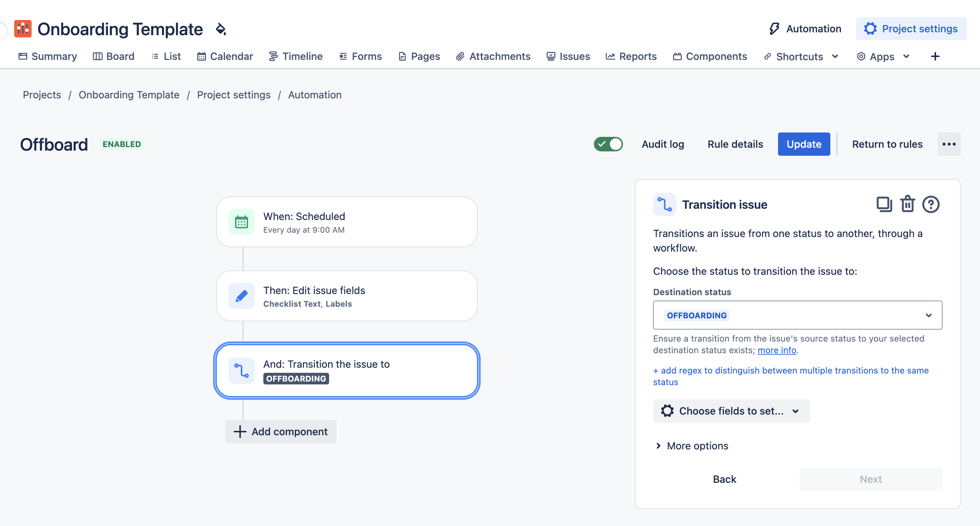Click the blue Update button
Viewport: 980px width, 526px height.
[x=804, y=144]
